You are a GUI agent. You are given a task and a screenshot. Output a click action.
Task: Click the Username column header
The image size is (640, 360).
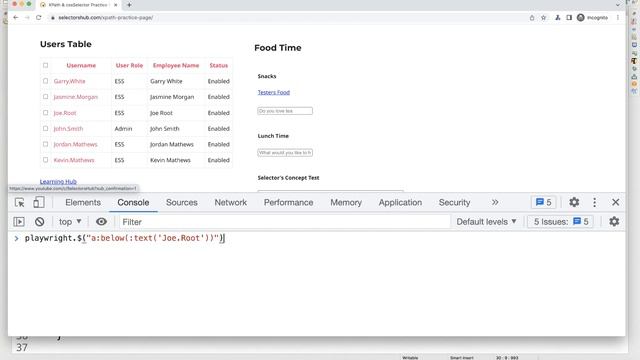pos(81,65)
